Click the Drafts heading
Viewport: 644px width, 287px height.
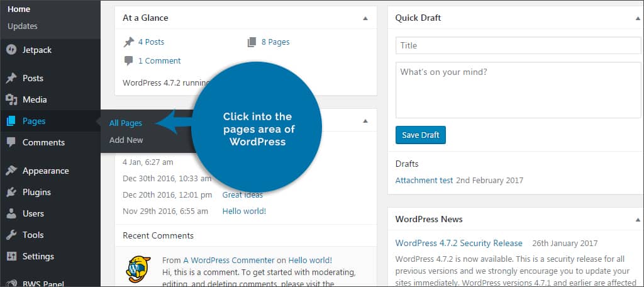[407, 164]
